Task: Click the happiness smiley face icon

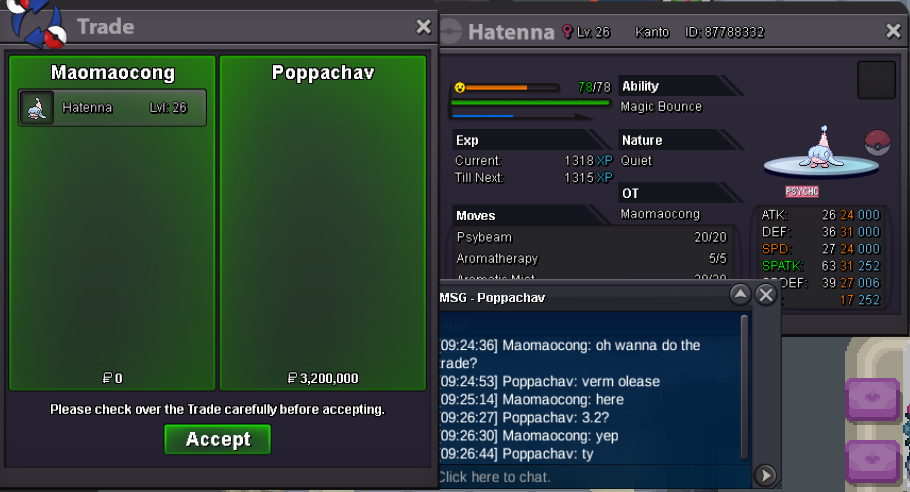Action: pyautogui.click(x=460, y=88)
